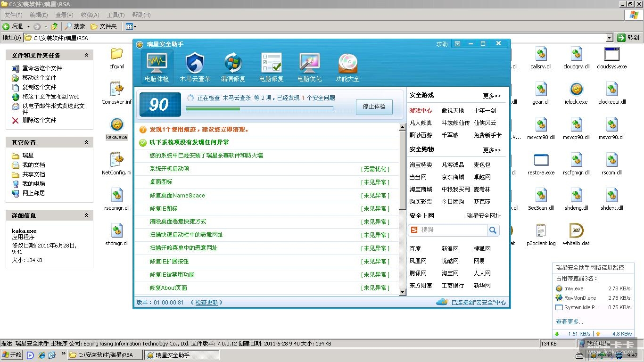Select the 电脑体检 checkup icon
644x362 pixels.
157,64
